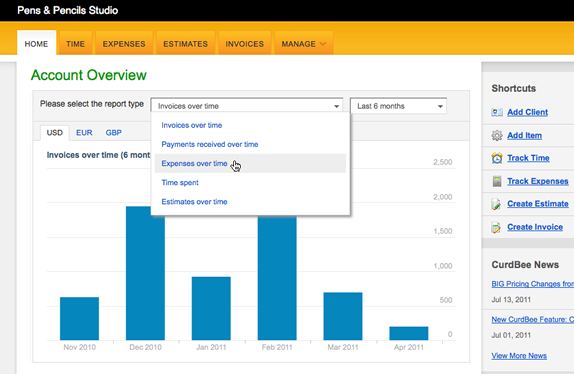Click the 2,500 axis label
Viewport: 574px width, 374px height.
(443, 162)
